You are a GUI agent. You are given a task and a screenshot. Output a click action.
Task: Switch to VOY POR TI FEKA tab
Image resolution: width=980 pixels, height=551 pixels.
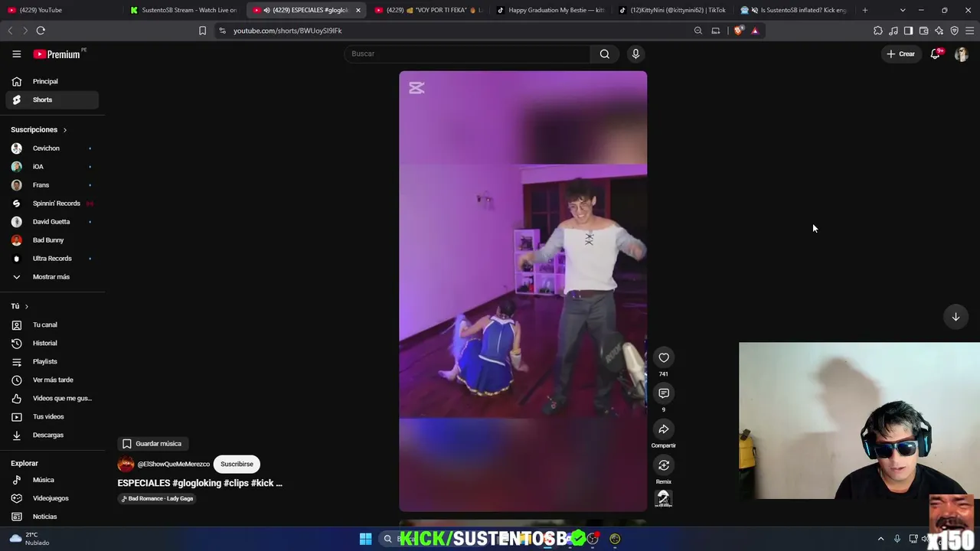tap(427, 10)
